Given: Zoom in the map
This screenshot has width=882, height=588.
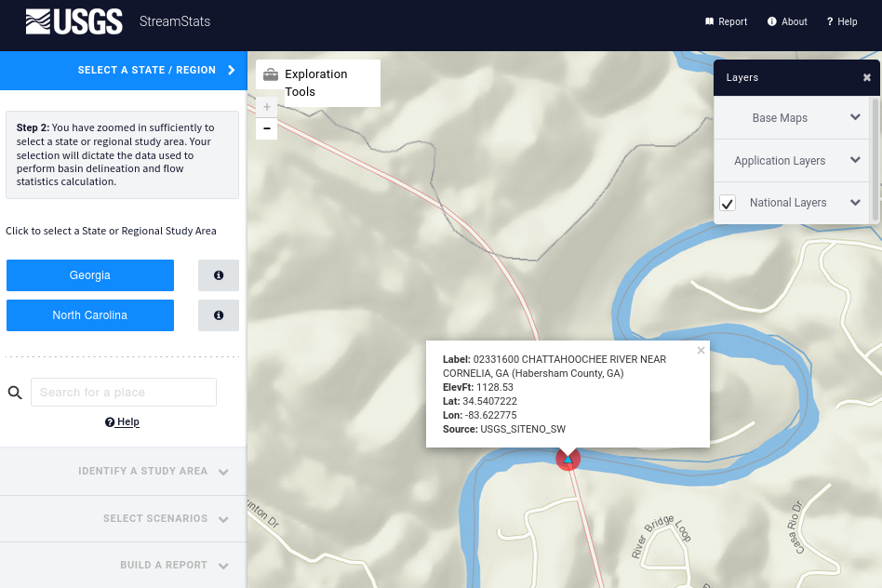Looking at the screenshot, I should tap(267, 107).
